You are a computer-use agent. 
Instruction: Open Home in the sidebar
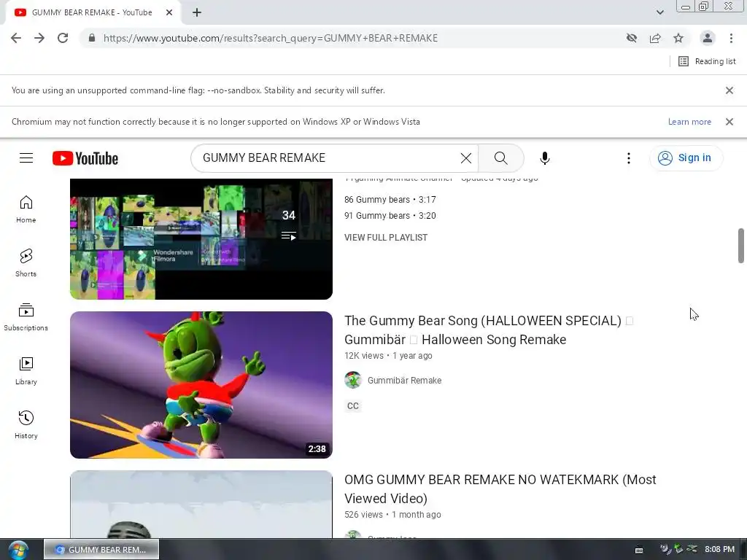tap(26, 209)
